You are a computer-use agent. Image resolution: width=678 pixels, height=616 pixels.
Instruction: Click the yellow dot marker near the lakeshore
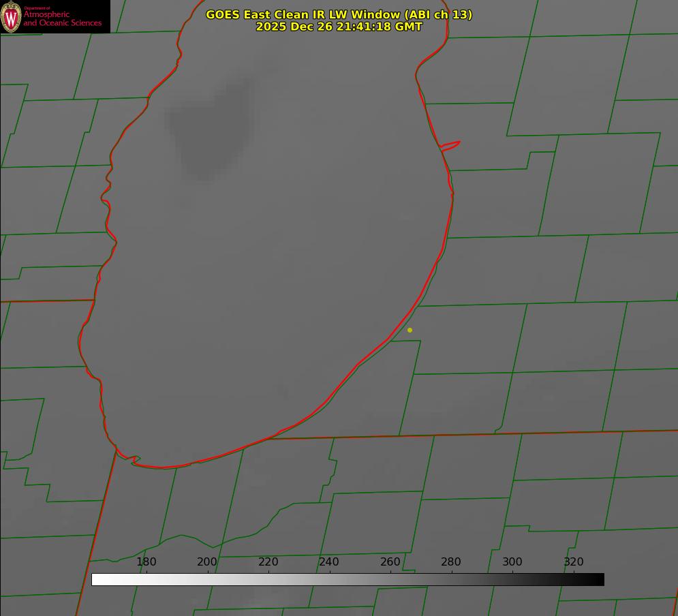410,330
